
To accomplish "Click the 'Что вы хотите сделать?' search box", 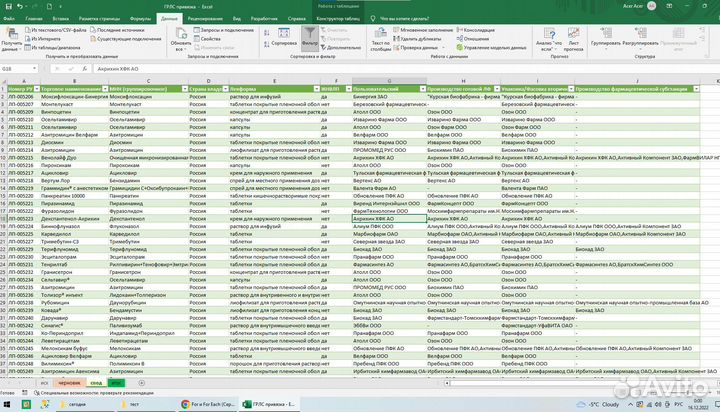I will pyautogui.click(x=405, y=18).
